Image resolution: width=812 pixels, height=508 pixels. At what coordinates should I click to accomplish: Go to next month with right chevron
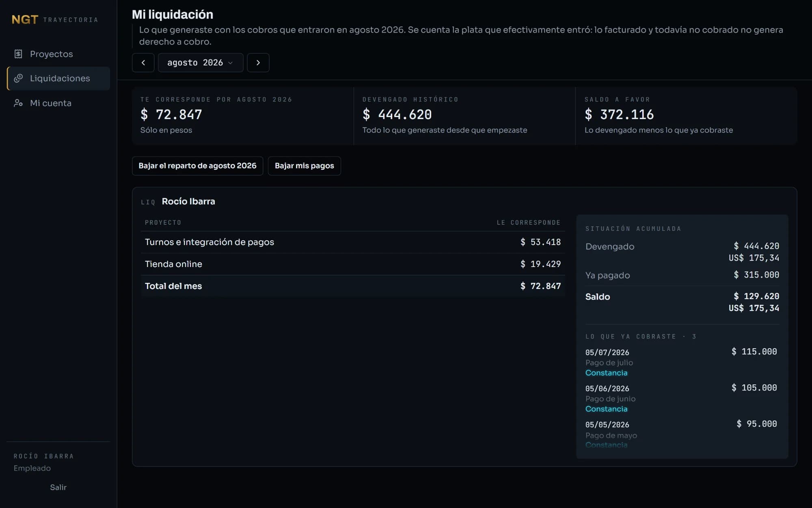click(258, 63)
